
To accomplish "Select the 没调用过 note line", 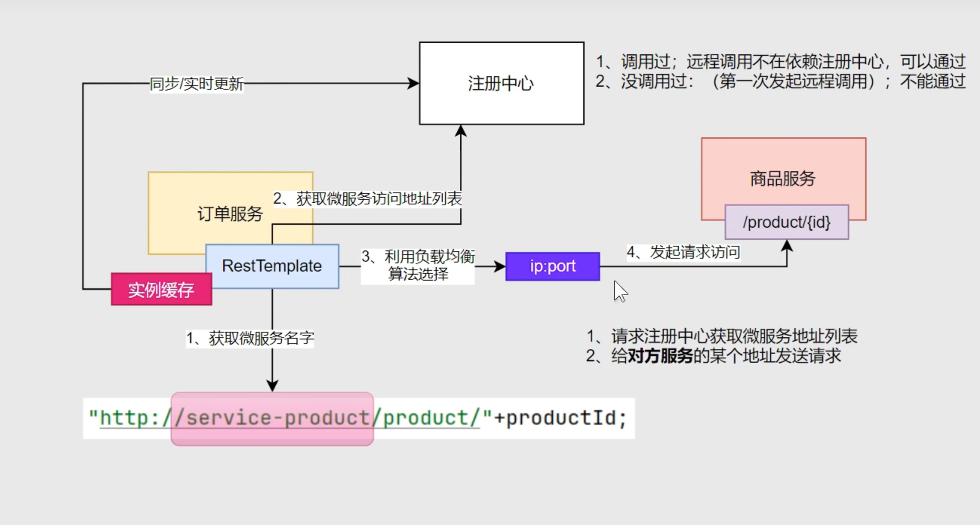I will point(780,81).
